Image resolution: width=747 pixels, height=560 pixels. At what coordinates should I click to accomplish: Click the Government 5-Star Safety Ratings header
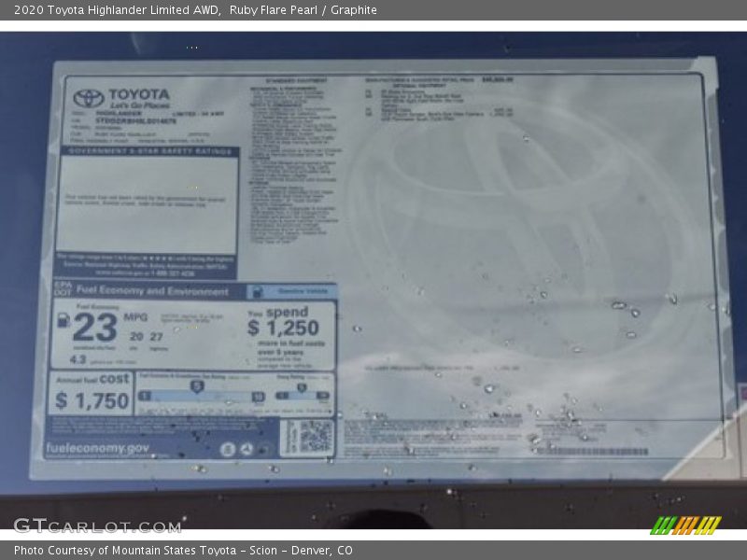coord(149,151)
